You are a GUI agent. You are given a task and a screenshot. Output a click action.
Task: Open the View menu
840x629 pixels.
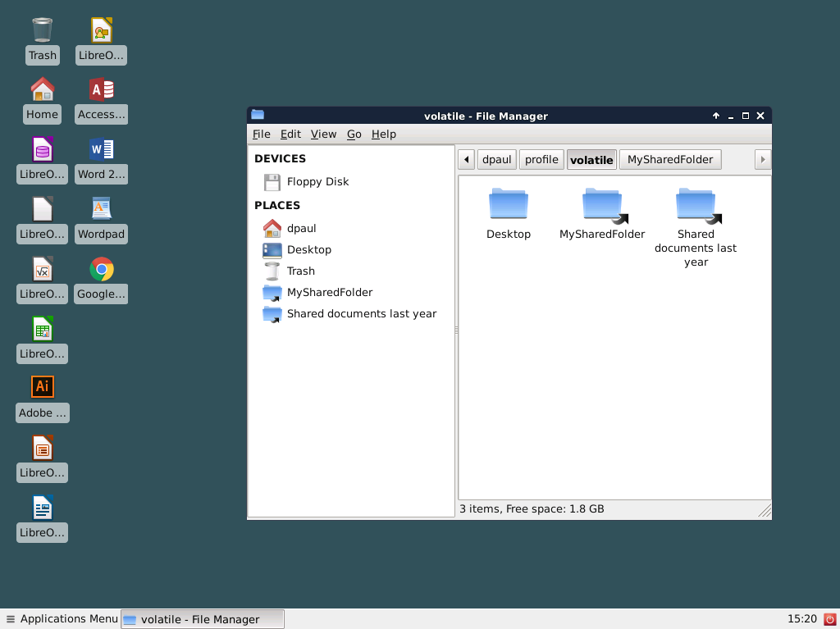[323, 134]
